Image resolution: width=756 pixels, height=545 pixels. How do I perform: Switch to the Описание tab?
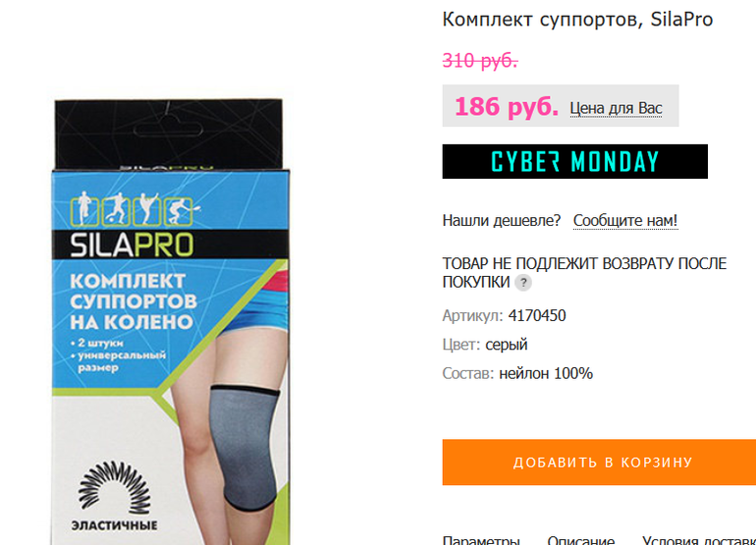pyautogui.click(x=580, y=541)
